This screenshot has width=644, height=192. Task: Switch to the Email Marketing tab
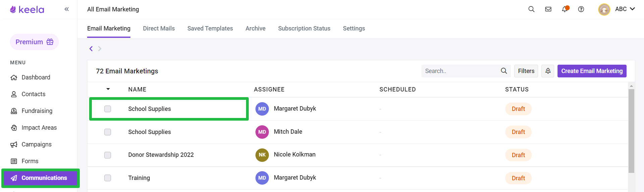pyautogui.click(x=109, y=28)
